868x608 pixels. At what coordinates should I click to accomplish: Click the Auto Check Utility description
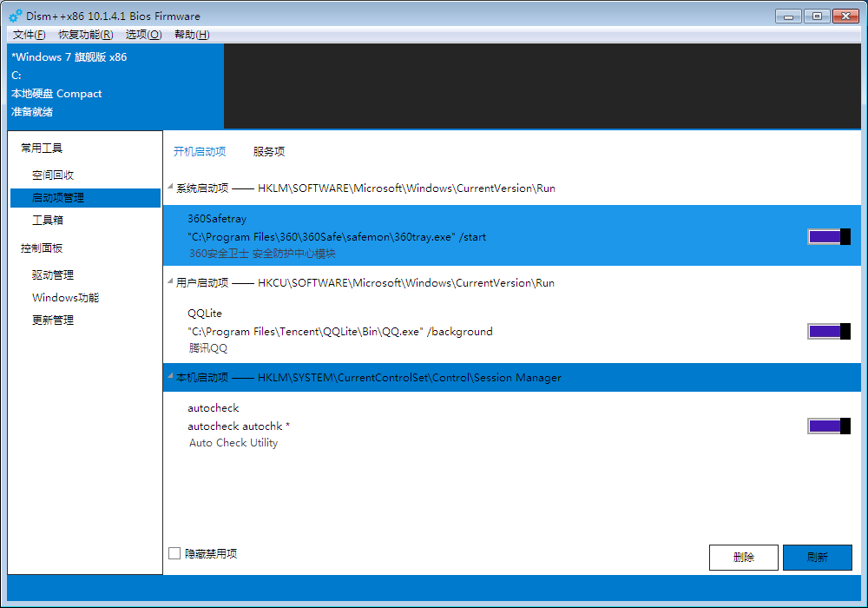tap(233, 443)
